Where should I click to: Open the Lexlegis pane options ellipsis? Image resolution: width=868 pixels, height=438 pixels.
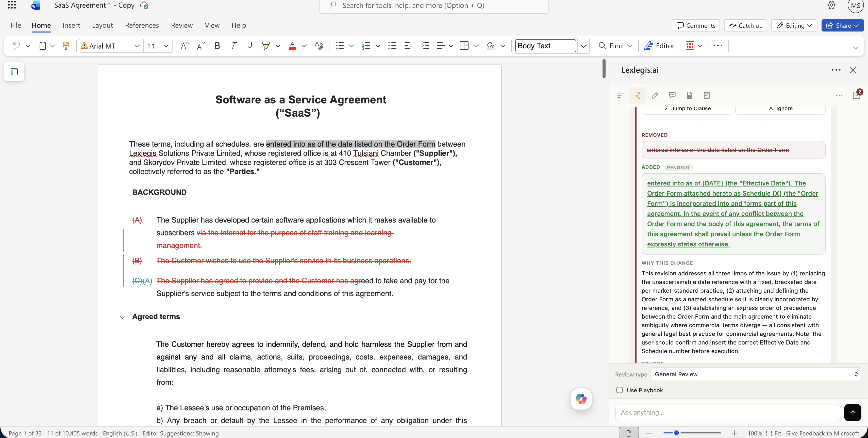[x=836, y=70]
